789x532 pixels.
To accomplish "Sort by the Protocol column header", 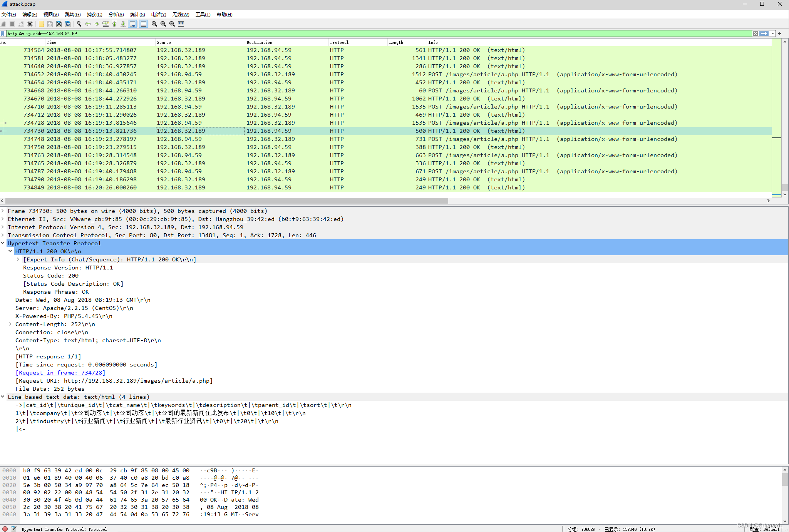I will [x=358, y=42].
